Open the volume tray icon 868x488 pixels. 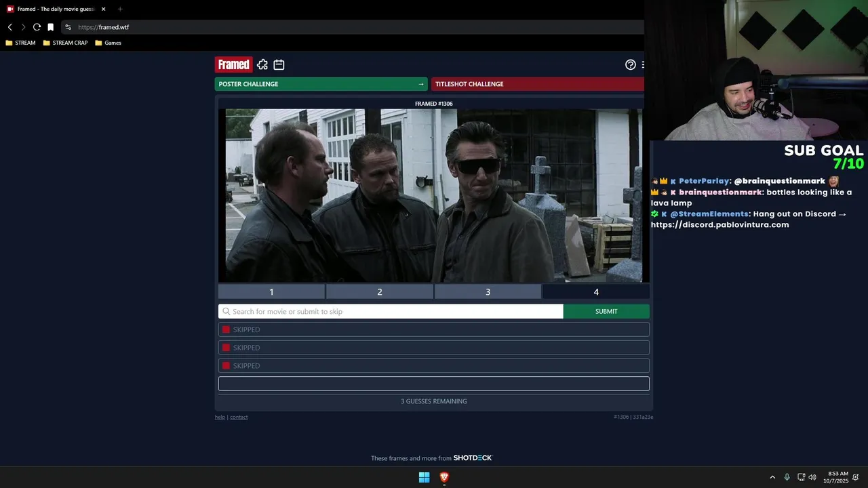812,477
